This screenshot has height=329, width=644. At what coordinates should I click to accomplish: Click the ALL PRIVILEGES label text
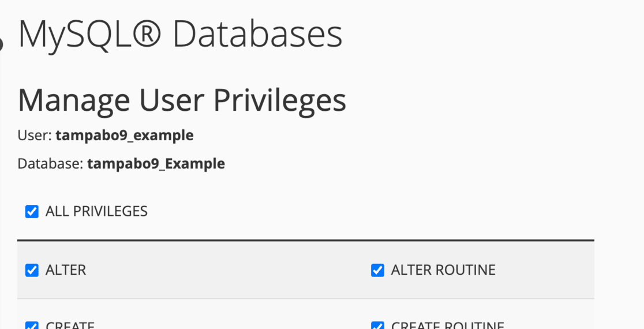point(96,212)
